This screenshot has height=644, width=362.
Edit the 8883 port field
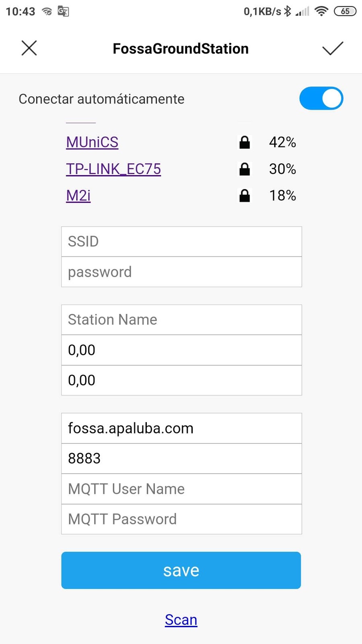(x=181, y=458)
